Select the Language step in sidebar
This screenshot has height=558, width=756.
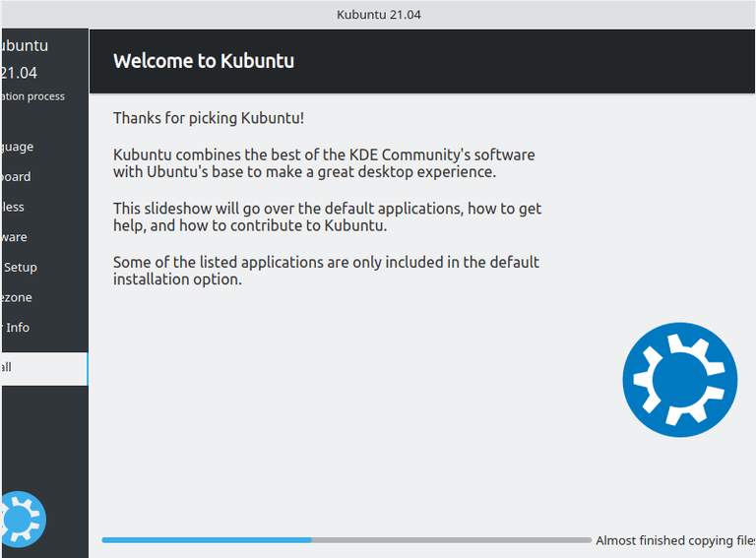[18, 147]
